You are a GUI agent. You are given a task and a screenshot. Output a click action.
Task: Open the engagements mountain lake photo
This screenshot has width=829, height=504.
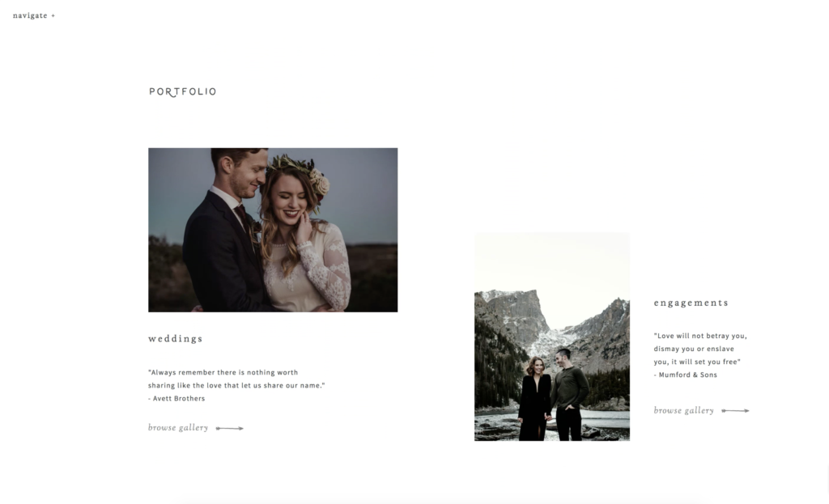[x=552, y=337]
